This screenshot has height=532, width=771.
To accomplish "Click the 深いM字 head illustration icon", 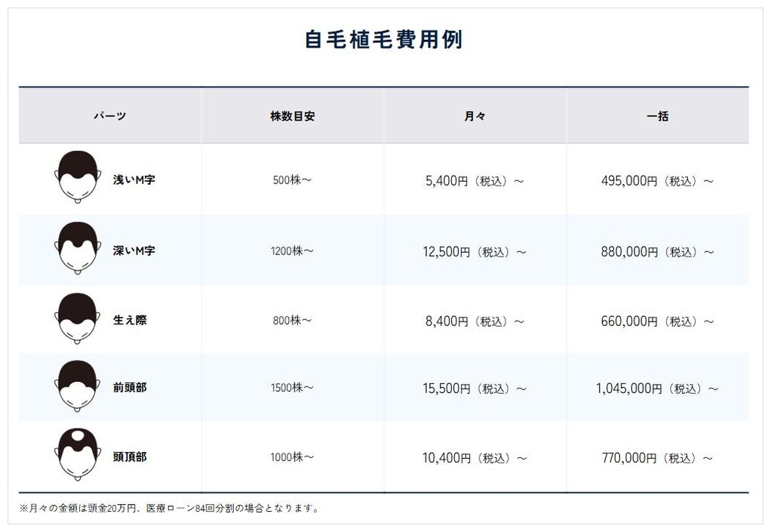I will tap(78, 248).
